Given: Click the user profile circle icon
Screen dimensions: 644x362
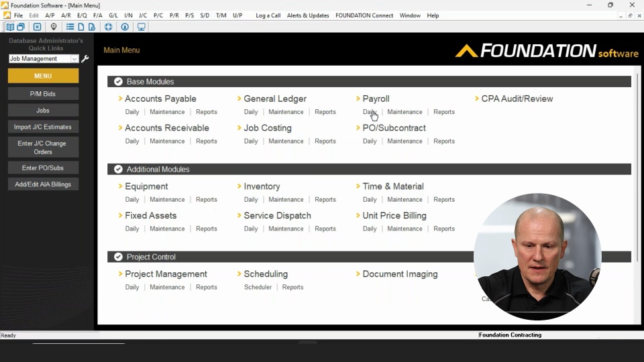Looking at the screenshot, I should [x=125, y=27].
